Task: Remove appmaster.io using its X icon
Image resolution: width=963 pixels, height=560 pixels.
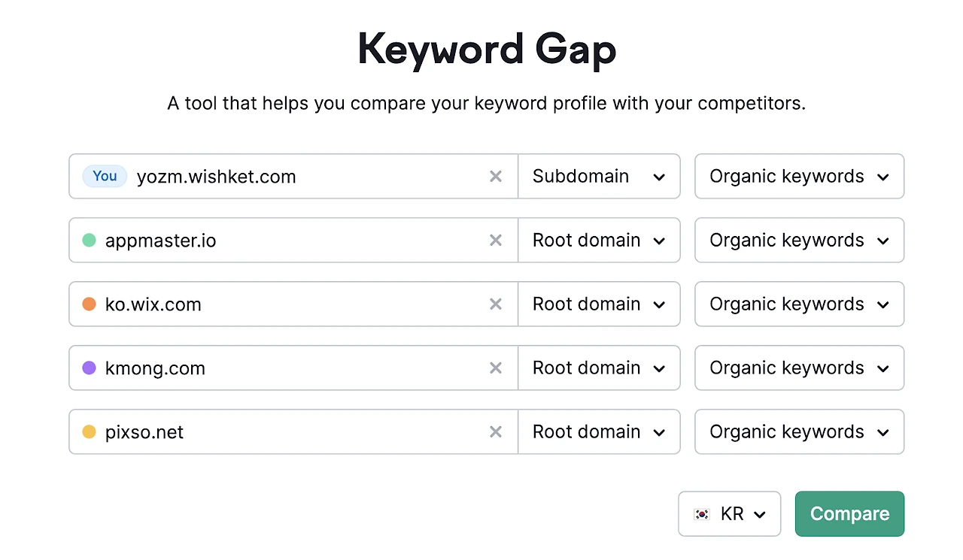Action: (496, 241)
